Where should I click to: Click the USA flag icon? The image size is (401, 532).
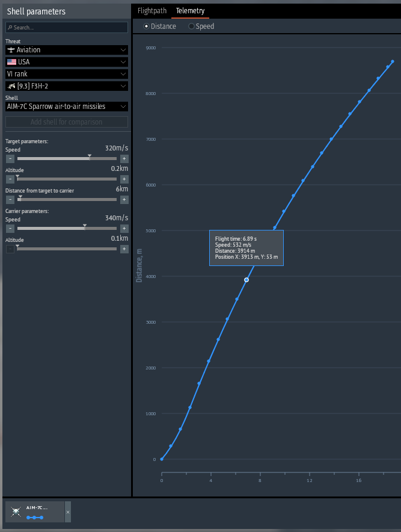pyautogui.click(x=11, y=62)
